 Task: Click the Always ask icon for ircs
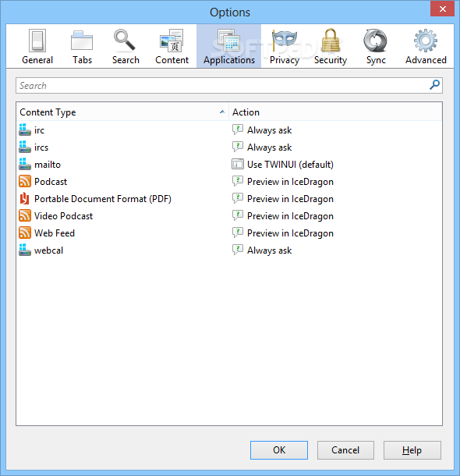coord(238,147)
